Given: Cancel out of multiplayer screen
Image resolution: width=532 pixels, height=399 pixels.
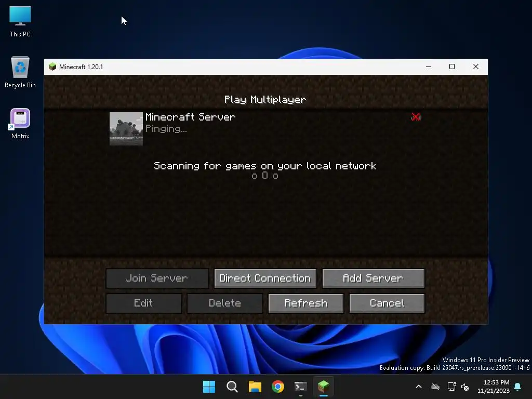Looking at the screenshot, I should [x=387, y=303].
